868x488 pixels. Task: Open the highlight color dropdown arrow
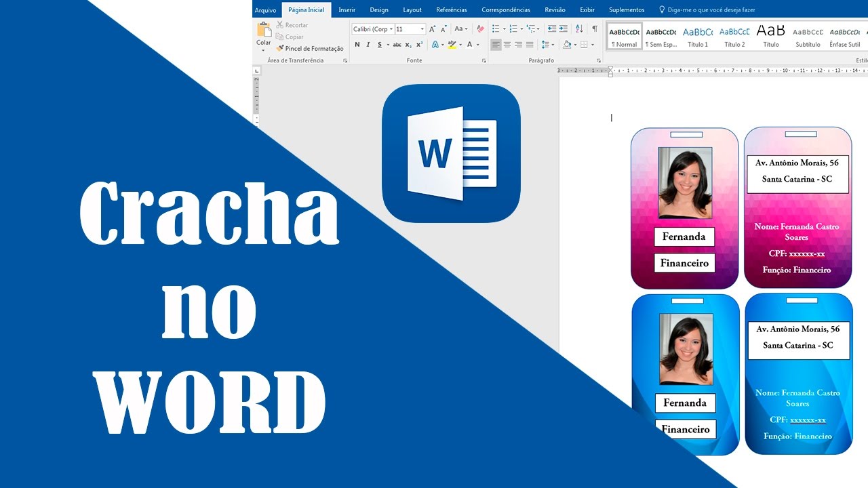(460, 45)
